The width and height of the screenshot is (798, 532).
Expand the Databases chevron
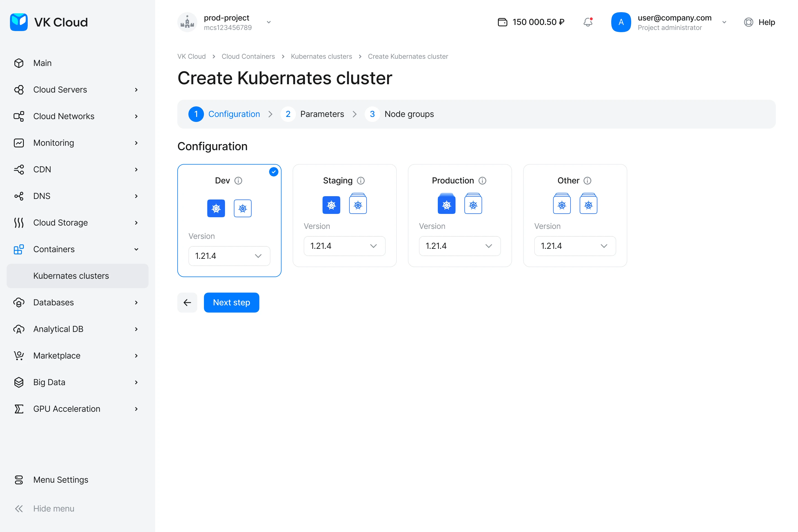tap(136, 302)
